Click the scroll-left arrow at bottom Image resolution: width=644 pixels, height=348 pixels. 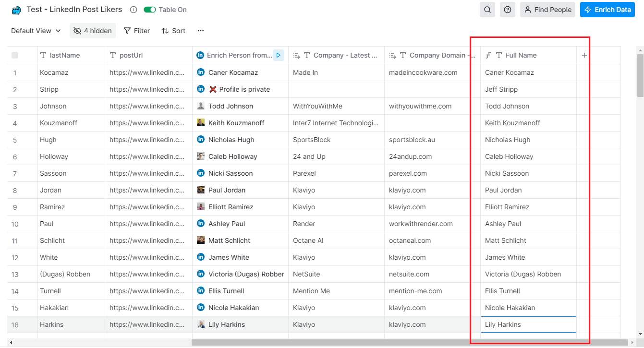pyautogui.click(x=11, y=343)
